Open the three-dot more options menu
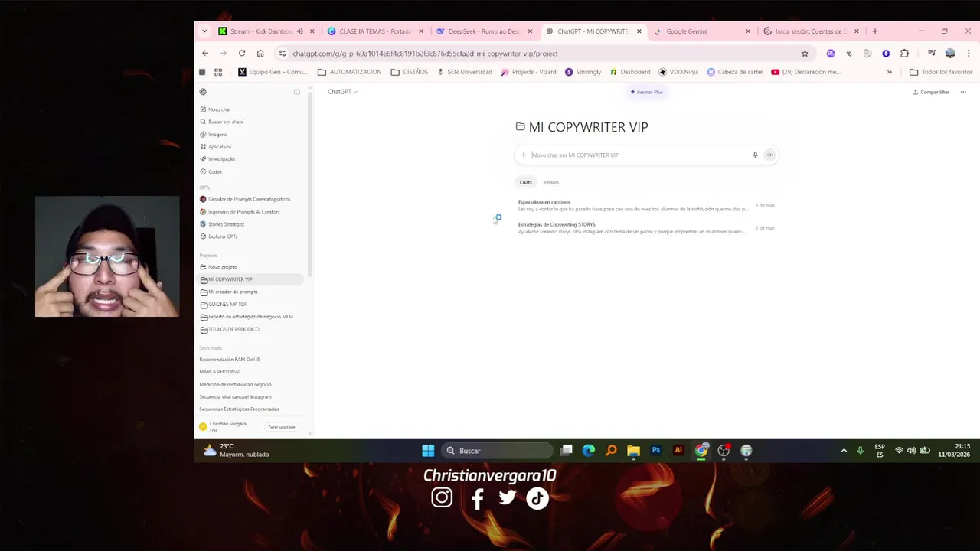The image size is (980, 551). click(963, 92)
